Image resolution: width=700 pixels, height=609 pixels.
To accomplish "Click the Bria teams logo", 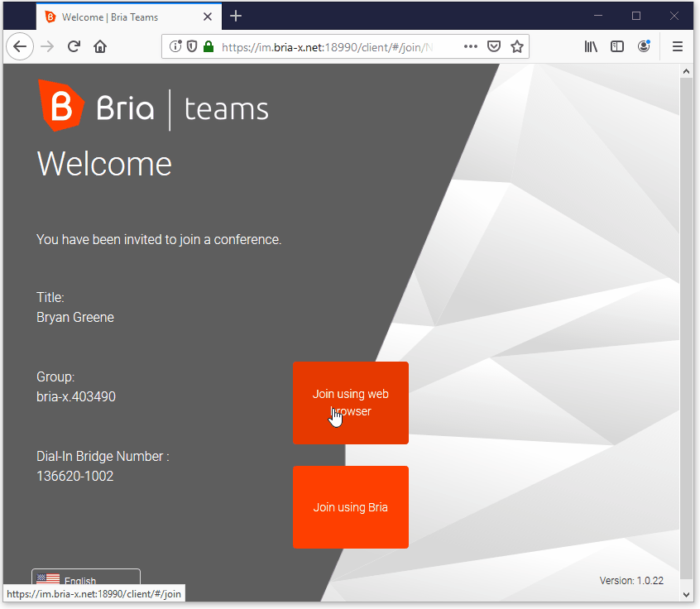I will 154,106.
